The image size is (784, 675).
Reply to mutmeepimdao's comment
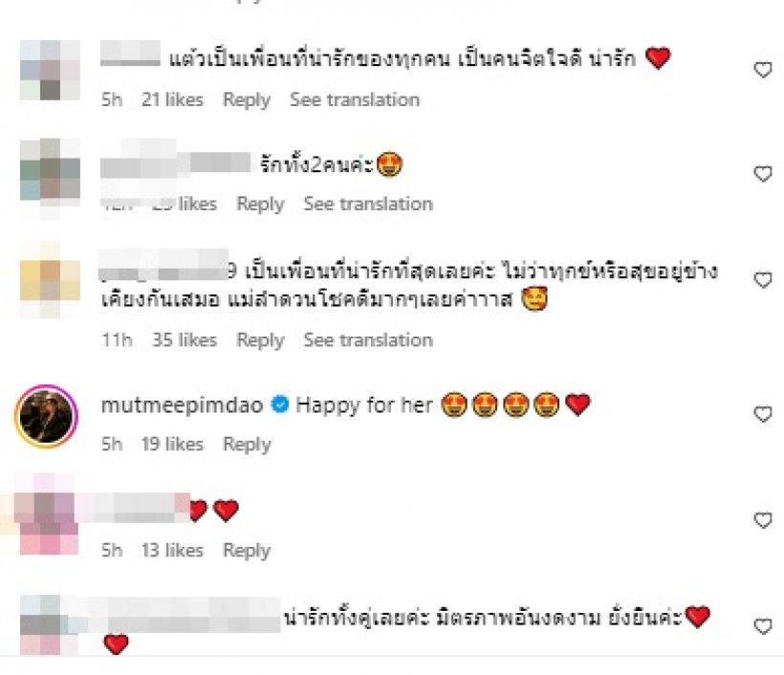(x=247, y=445)
